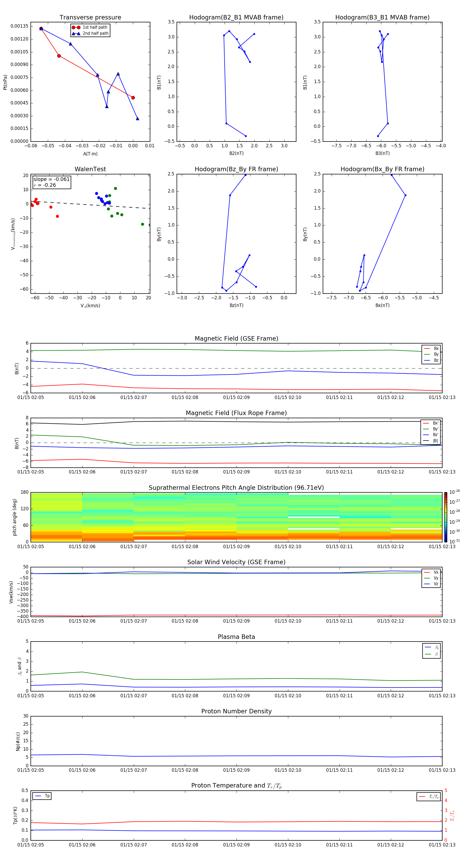Viewport: 473px width, 868px height.
Task: Click the Suprathermal Electrons Pitch Angle Distribution title
Action: 236,488
